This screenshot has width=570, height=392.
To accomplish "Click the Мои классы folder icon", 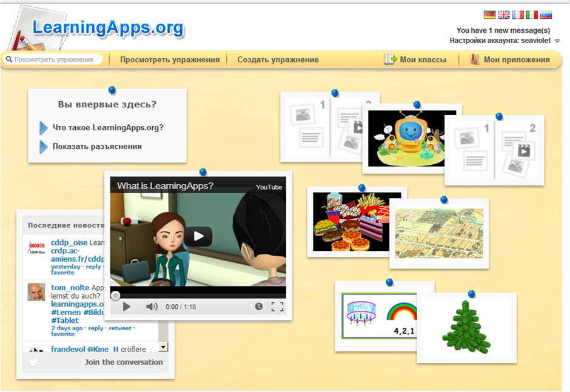I will [391, 59].
